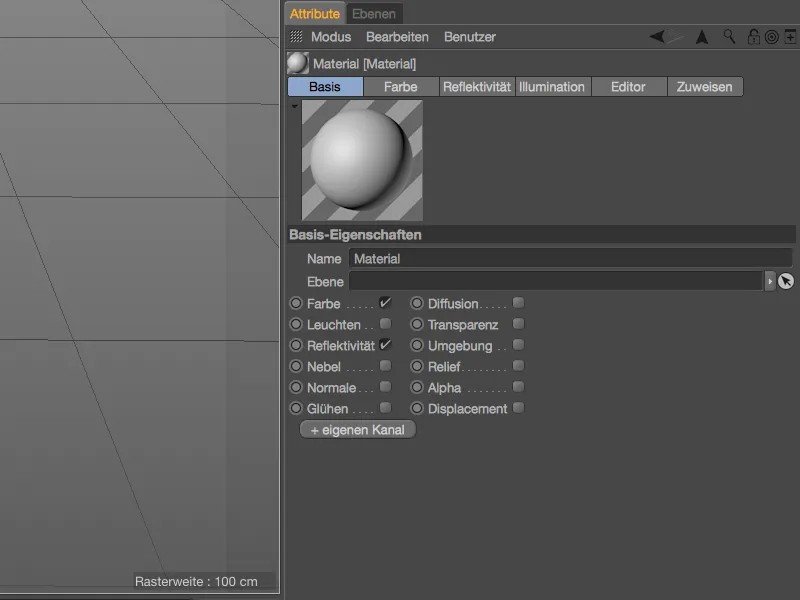Select the Zuweisen tab

click(705, 87)
